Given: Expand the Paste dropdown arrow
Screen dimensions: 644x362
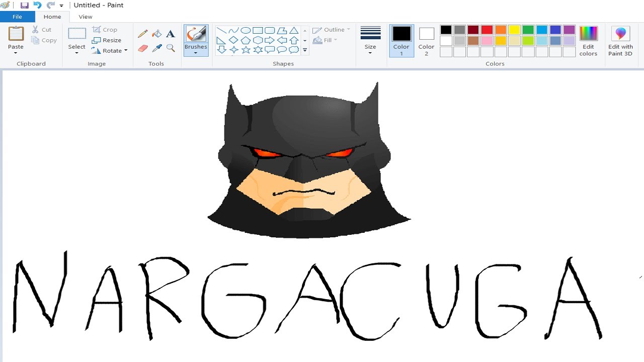Looking at the screenshot, I should 16,53.
